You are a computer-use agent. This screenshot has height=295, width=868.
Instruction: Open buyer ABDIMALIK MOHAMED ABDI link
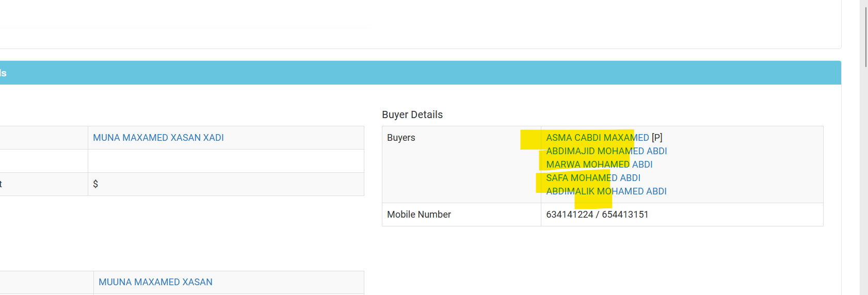[x=606, y=191]
